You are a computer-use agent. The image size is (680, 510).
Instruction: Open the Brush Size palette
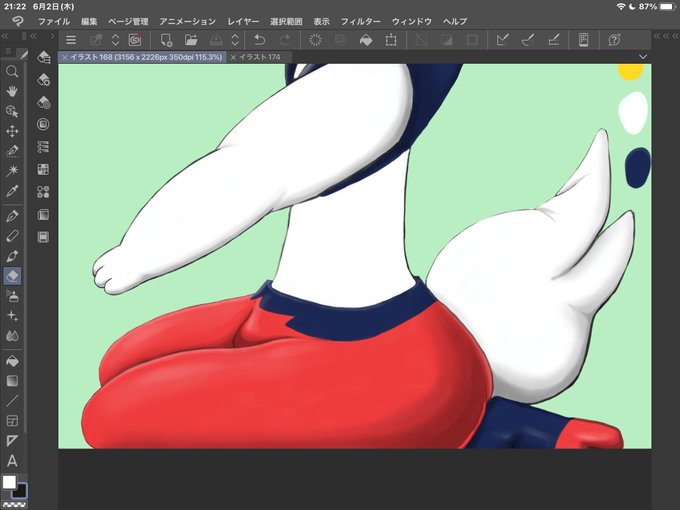[x=43, y=102]
